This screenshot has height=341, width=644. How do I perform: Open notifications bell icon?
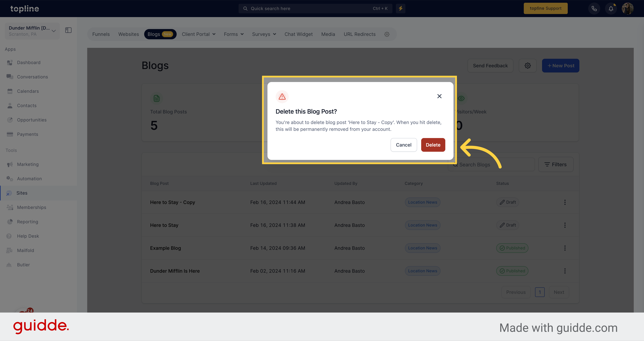tap(611, 9)
